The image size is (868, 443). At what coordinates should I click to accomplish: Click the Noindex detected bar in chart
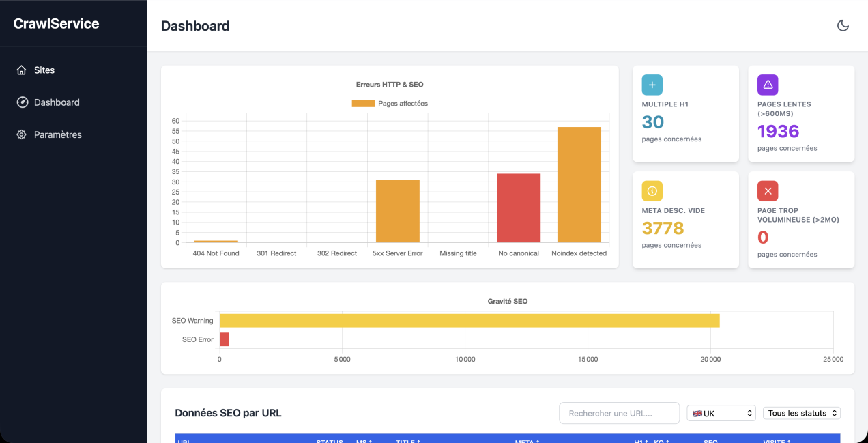pos(579,184)
